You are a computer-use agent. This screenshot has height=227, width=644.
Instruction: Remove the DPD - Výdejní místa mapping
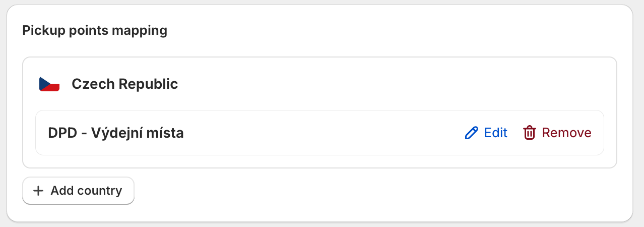557,133
